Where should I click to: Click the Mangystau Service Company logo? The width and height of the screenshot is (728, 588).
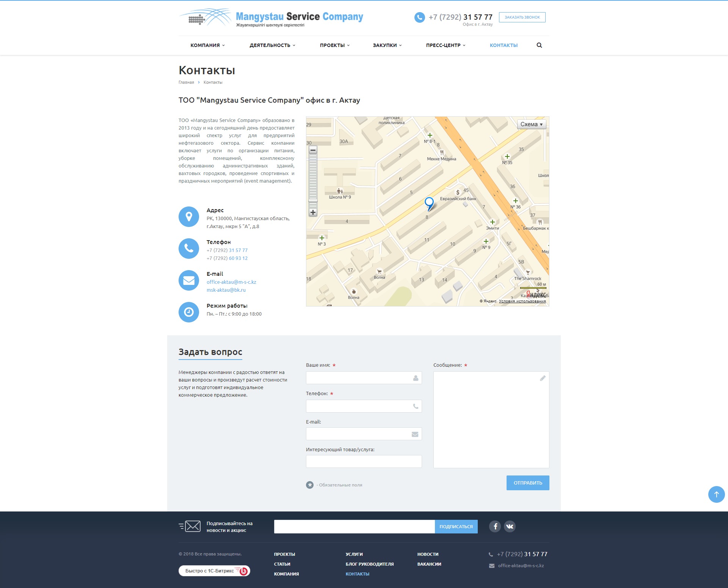pyautogui.click(x=271, y=18)
